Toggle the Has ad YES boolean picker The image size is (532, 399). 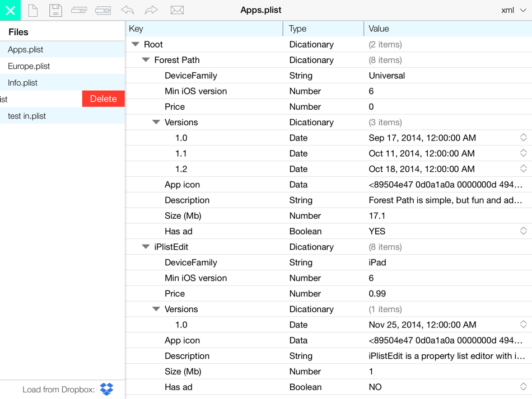[523, 231]
